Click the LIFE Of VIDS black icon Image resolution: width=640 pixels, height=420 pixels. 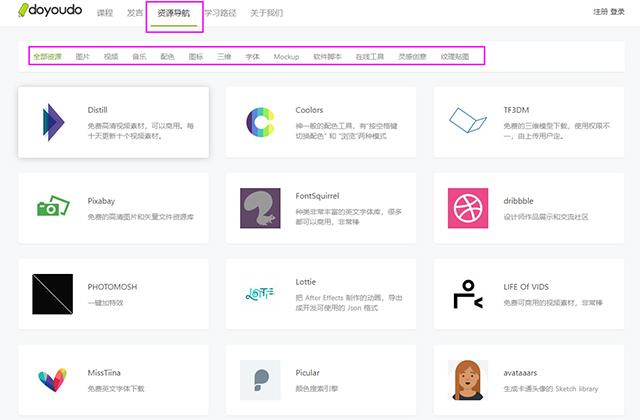(x=468, y=294)
